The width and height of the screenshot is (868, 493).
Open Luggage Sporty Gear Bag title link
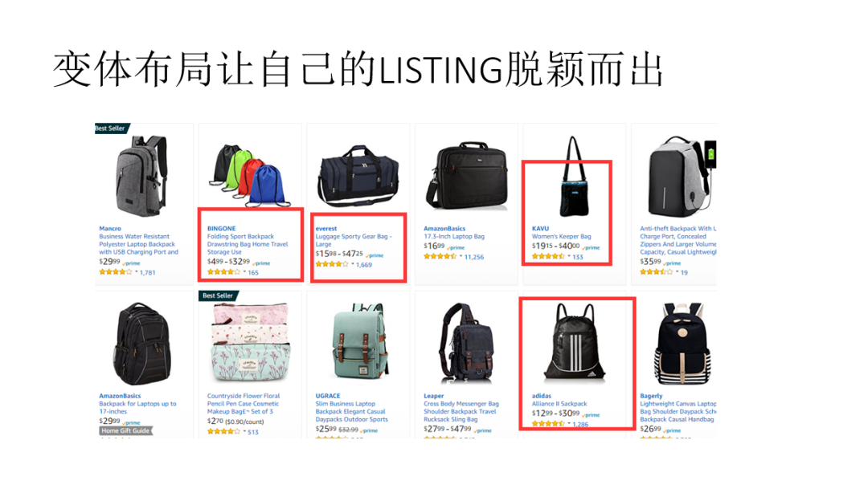point(353,240)
